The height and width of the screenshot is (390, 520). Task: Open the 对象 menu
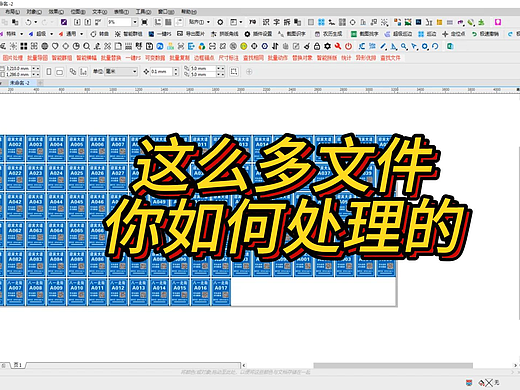coord(34,12)
